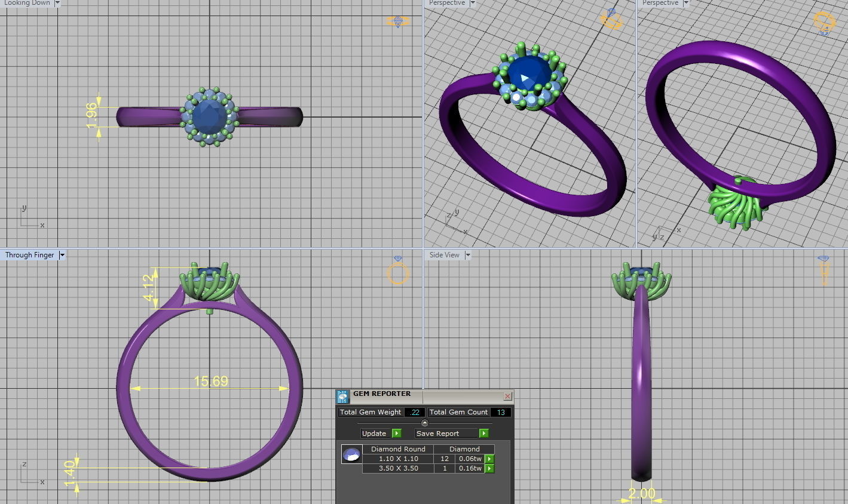Screen dimensions: 848x504
Task: Click the middle Perspective viewport label
Action: [447, 3]
